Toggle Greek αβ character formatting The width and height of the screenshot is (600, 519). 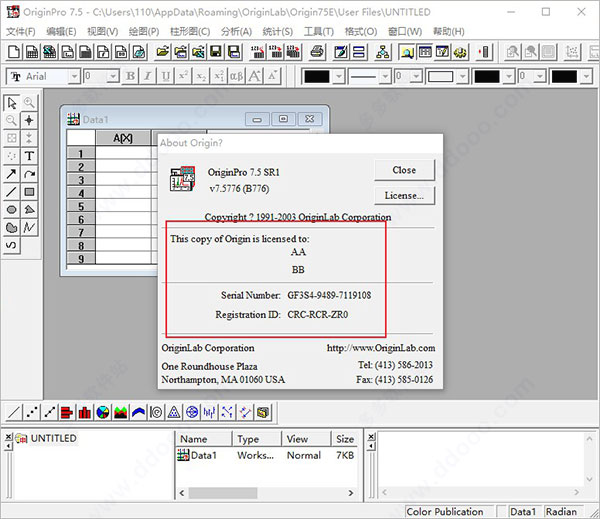point(236,76)
